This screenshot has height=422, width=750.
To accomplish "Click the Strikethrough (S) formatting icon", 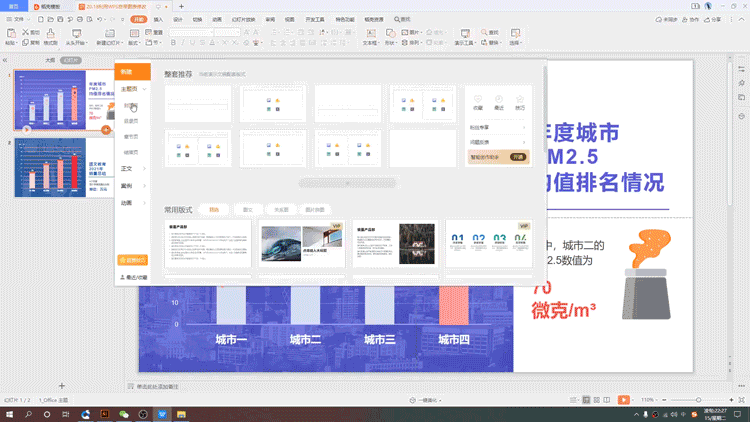I will 202,43.
